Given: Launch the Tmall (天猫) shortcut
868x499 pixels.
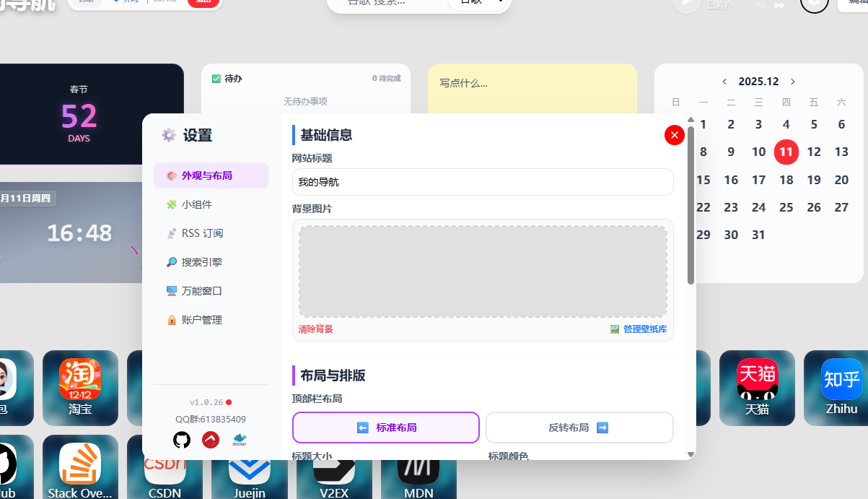Looking at the screenshot, I should 757,381.
